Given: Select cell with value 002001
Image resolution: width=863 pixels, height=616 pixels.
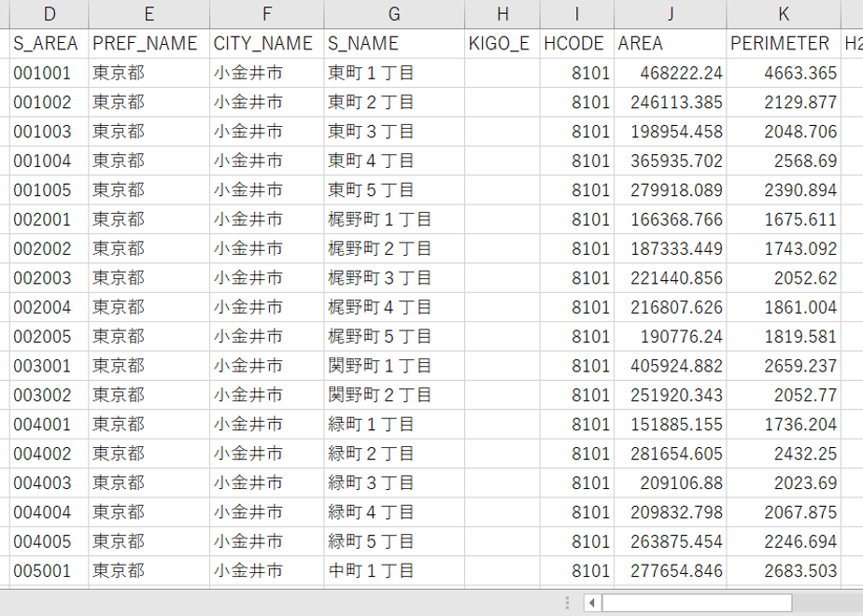Looking at the screenshot, I should (x=49, y=219).
